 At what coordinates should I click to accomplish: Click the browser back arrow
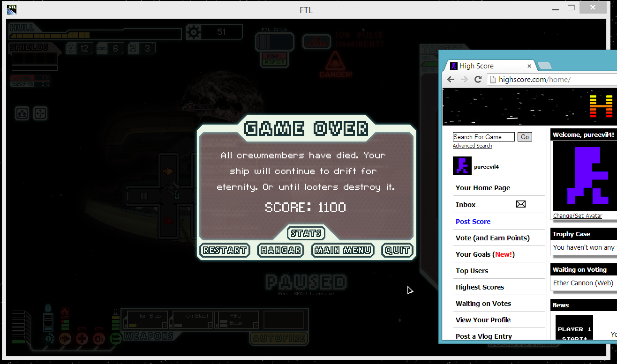451,80
